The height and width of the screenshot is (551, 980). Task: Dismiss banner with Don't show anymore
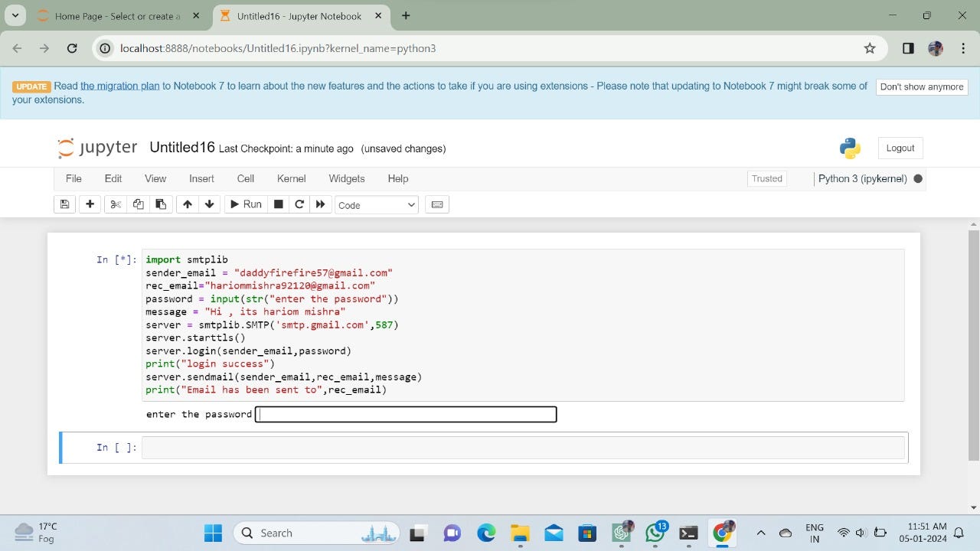pyautogui.click(x=922, y=86)
